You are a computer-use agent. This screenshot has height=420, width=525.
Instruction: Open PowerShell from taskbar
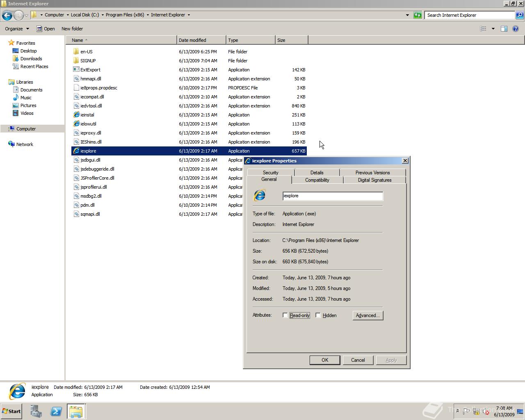point(56,411)
